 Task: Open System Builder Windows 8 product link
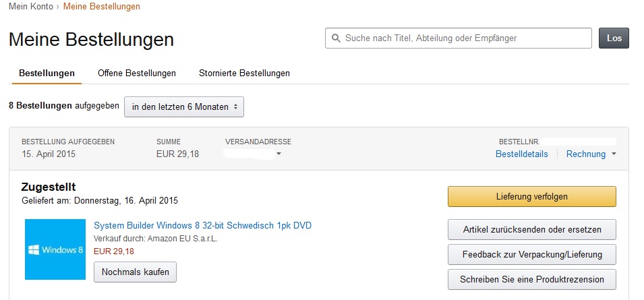point(202,225)
